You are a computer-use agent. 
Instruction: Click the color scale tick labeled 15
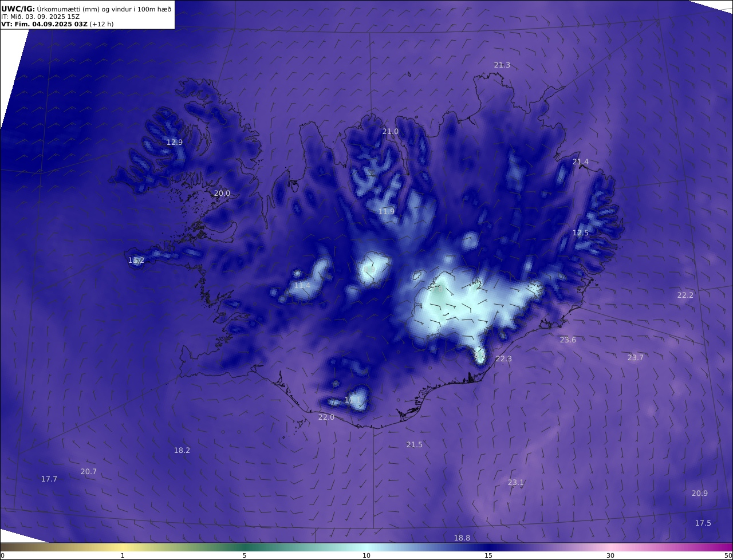tap(488, 556)
